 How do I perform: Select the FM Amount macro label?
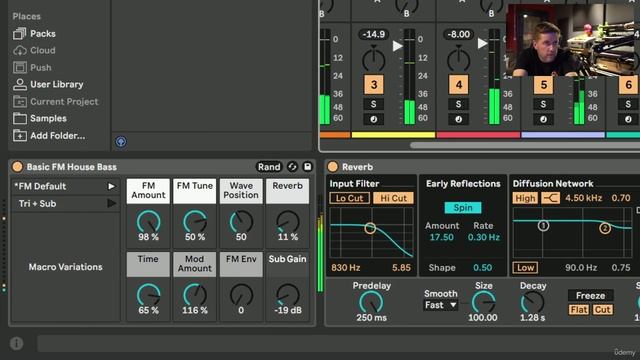click(x=148, y=191)
